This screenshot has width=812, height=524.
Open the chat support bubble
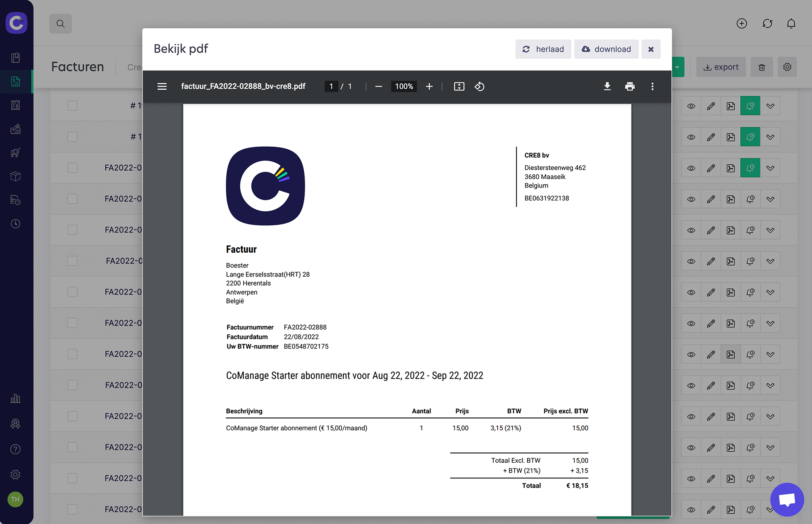point(787,499)
